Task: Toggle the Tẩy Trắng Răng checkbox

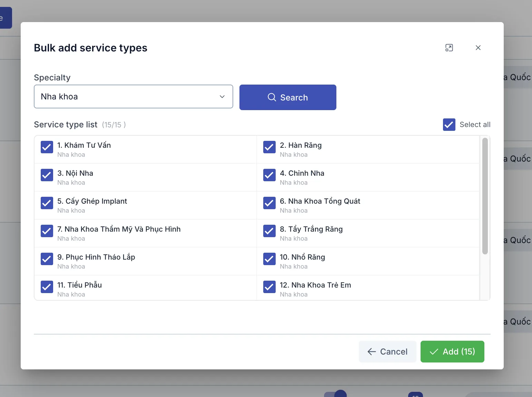Action: [269, 231]
